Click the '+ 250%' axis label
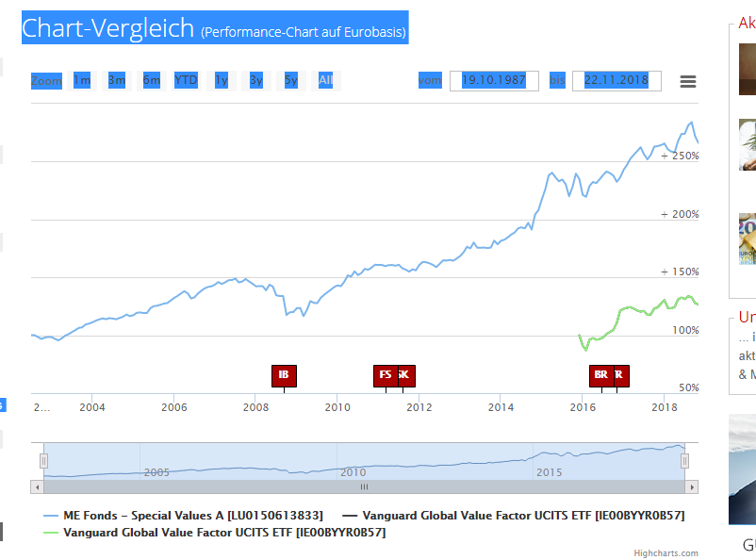 pos(680,156)
